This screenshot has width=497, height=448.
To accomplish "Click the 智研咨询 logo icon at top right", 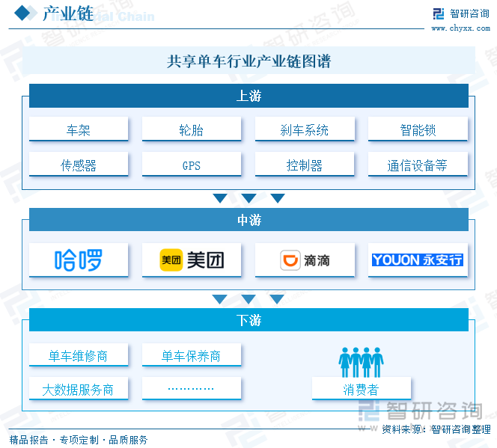I will point(439,13).
